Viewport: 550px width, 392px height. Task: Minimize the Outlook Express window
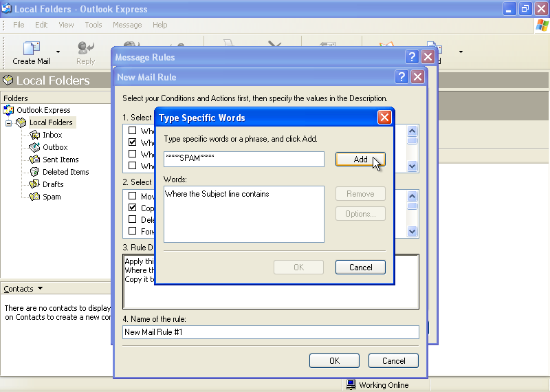coord(509,9)
